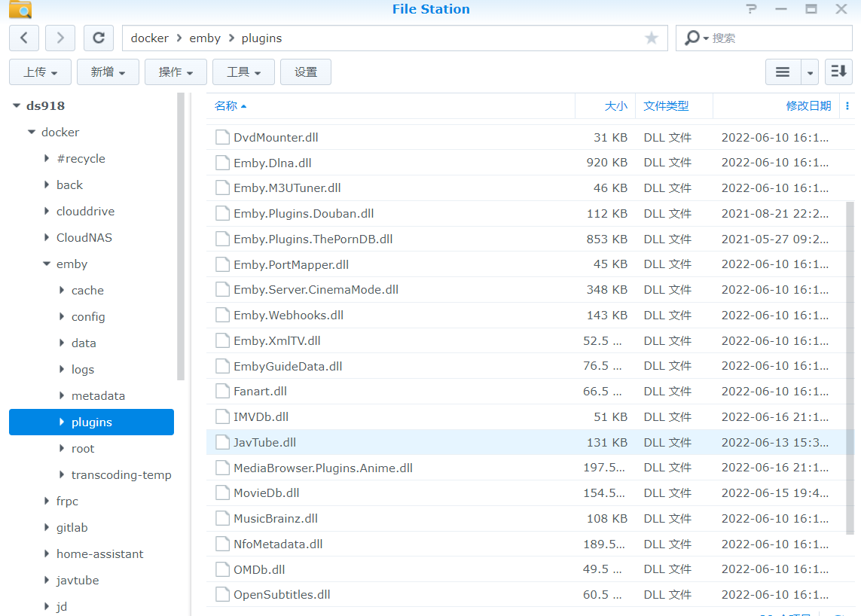This screenshot has width=861, height=616.
Task: Click the folder tree vertical scrollbar
Action: 181,236
